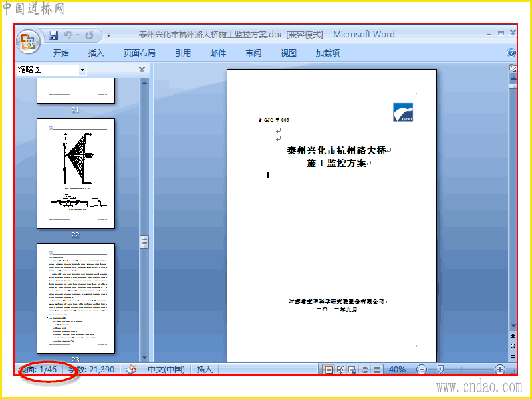Image resolution: width=532 pixels, height=399 pixels.
Task: Switch to the 审阅 ribbon tab
Action: 253,53
